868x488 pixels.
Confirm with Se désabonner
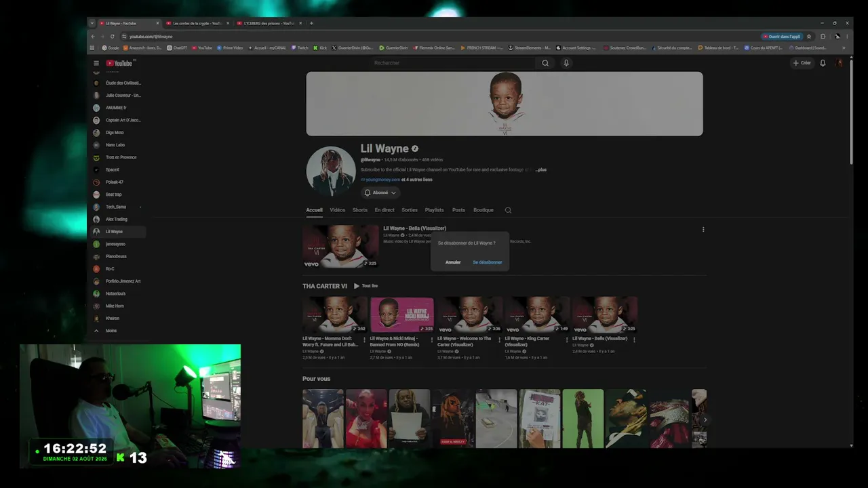point(488,262)
